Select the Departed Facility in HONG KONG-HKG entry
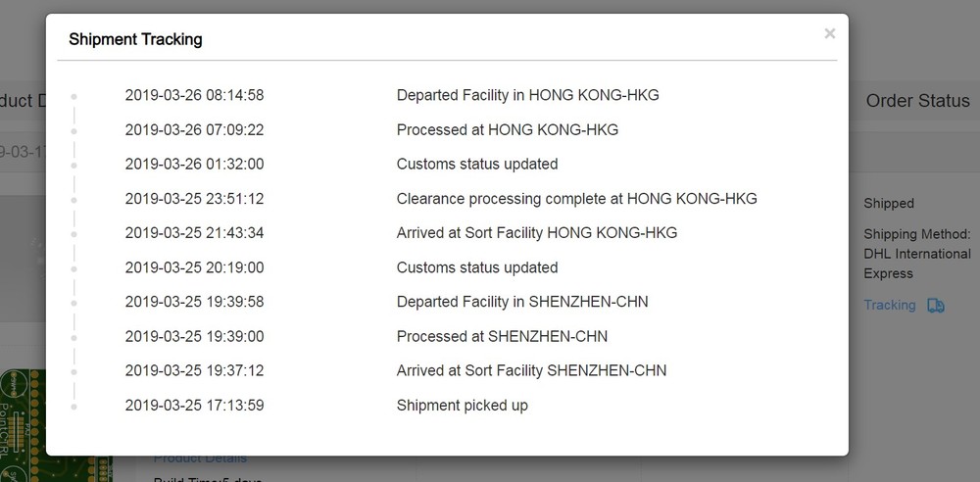The width and height of the screenshot is (980, 482). coord(527,96)
